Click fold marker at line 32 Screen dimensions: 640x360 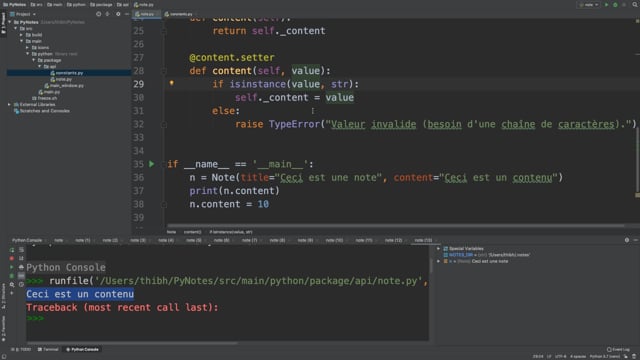pyautogui.click(x=164, y=124)
